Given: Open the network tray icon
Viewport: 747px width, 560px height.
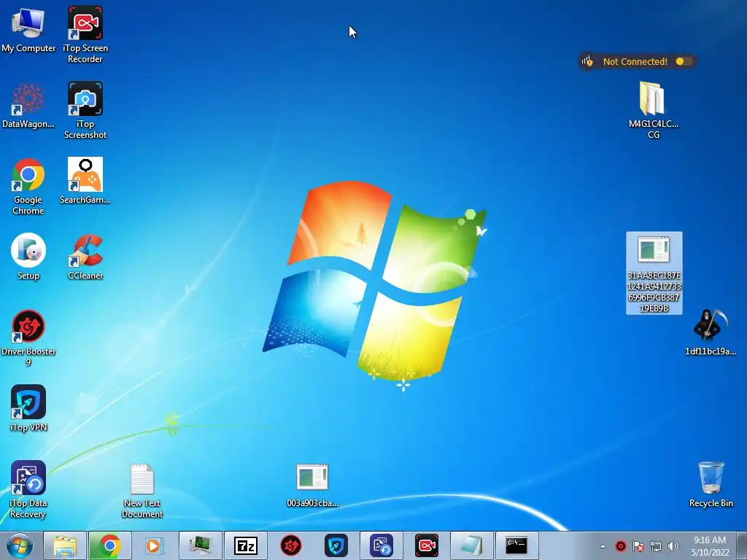Looking at the screenshot, I should coord(656,546).
